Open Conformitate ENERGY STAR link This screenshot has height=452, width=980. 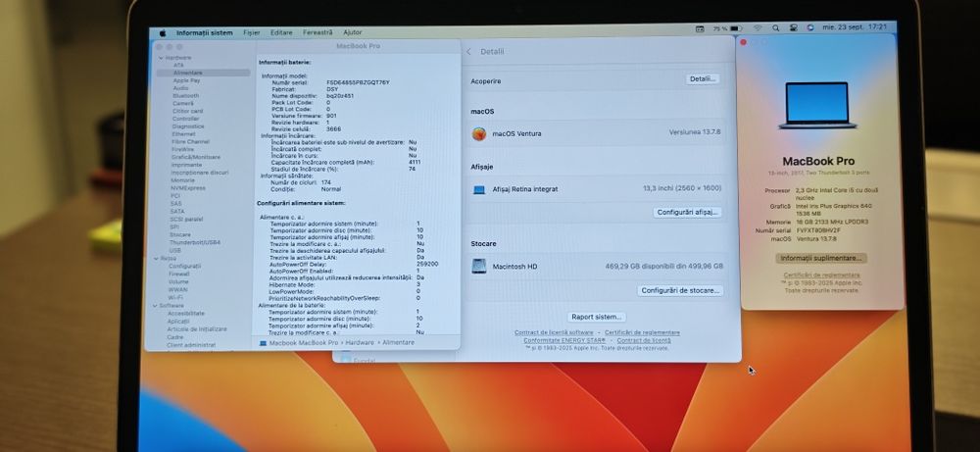[564, 341]
